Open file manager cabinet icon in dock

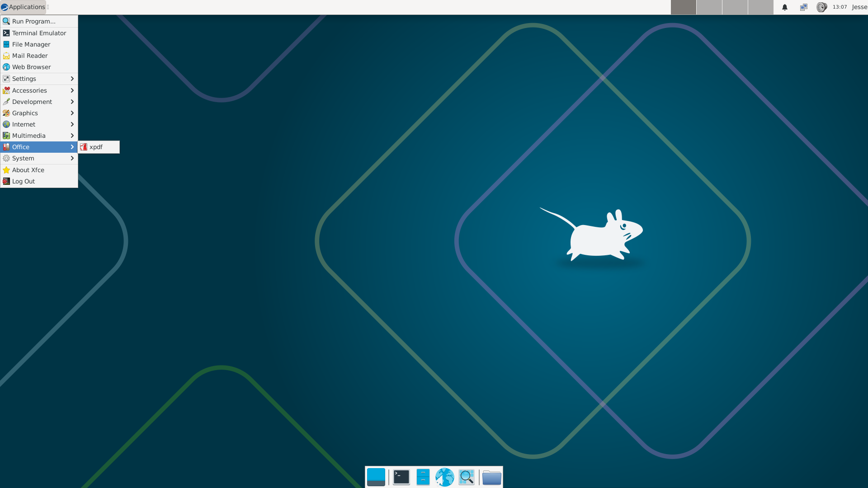[423, 477]
